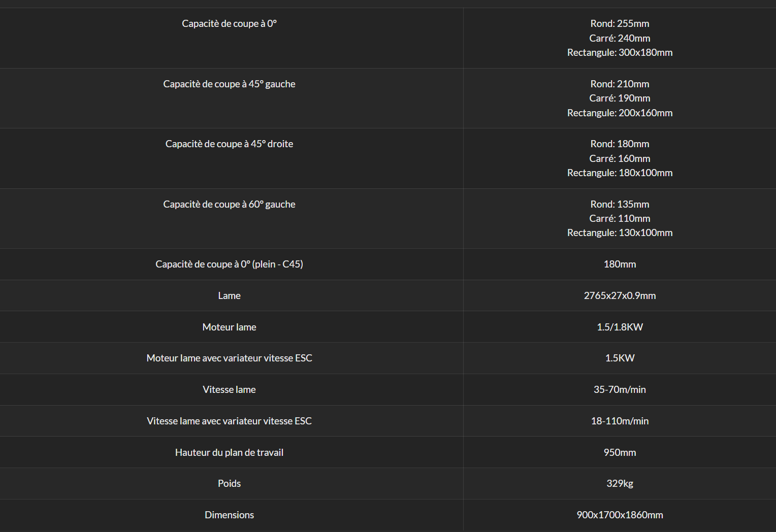The width and height of the screenshot is (776, 532).
Task: Select the '18-110m/min' speed value
Action: pyautogui.click(x=620, y=421)
